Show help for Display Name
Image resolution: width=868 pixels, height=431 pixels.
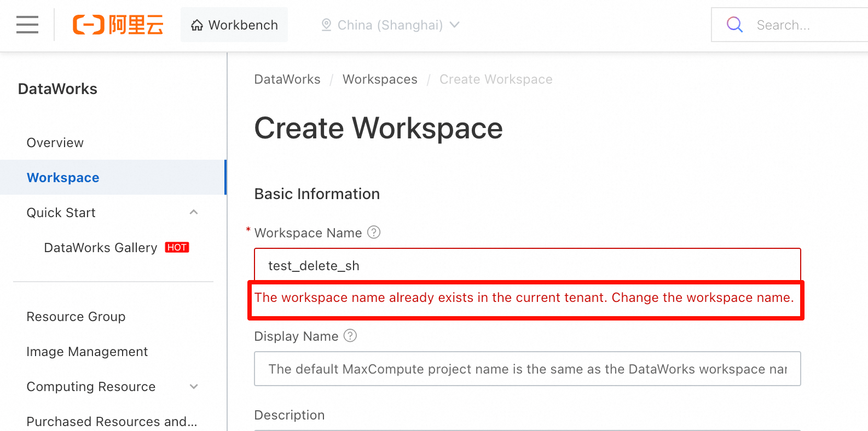(x=350, y=335)
